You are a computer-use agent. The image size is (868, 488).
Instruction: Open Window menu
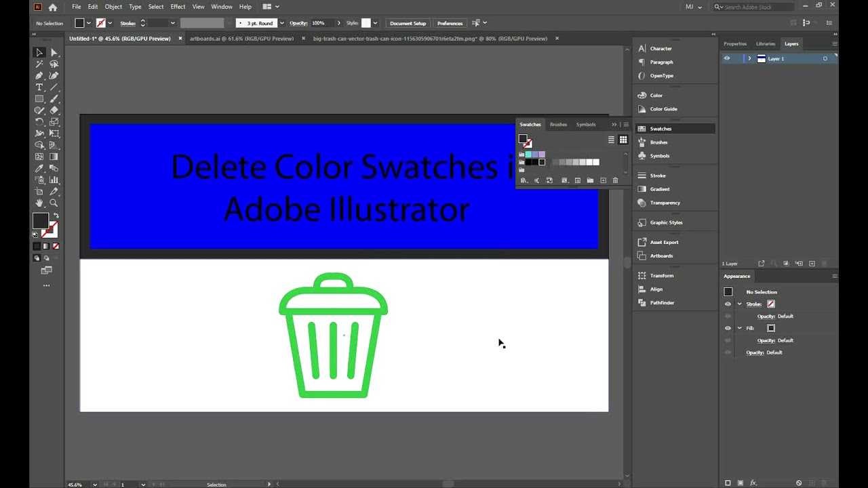click(x=222, y=7)
